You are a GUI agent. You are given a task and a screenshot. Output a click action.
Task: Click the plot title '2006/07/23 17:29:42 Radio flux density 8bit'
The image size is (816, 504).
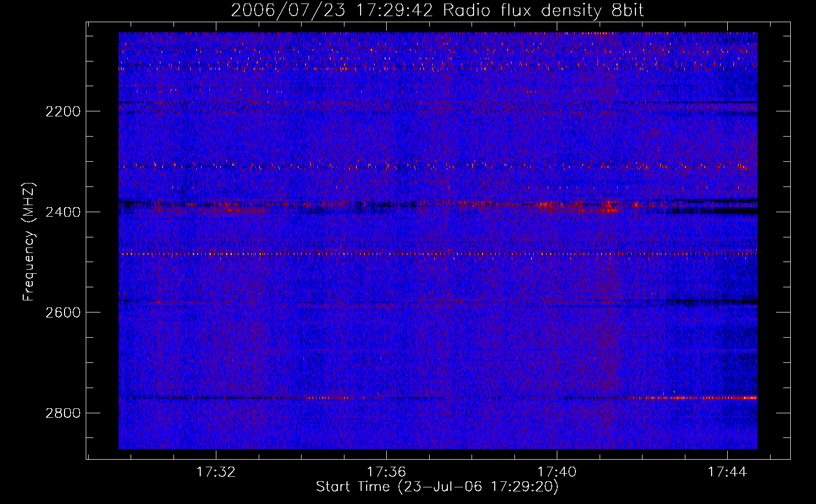[x=437, y=11]
